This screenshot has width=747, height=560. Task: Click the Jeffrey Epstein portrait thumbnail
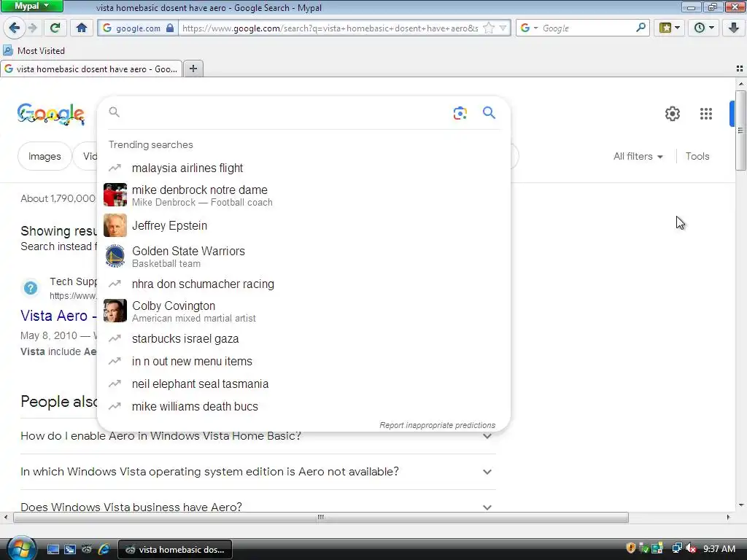click(x=115, y=225)
